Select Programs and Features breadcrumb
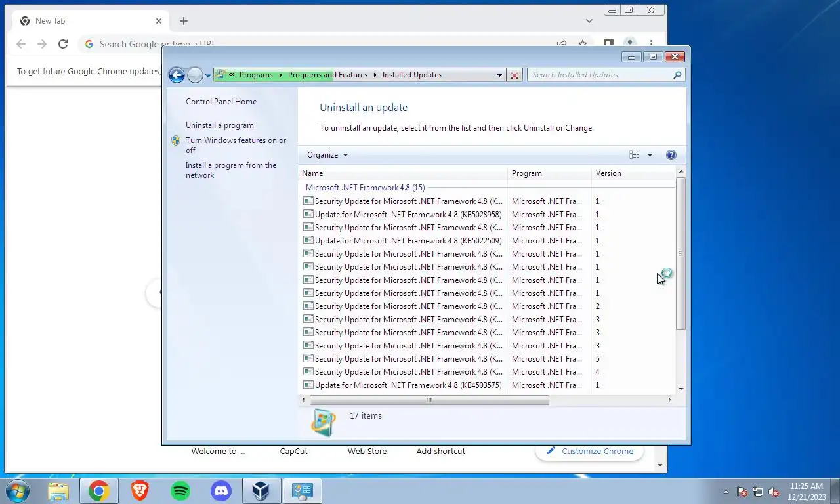Viewport: 840px width, 504px height. 327,75
